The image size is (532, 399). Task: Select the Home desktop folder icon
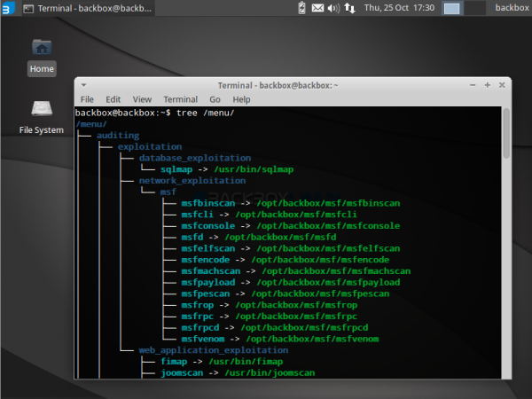[x=42, y=47]
